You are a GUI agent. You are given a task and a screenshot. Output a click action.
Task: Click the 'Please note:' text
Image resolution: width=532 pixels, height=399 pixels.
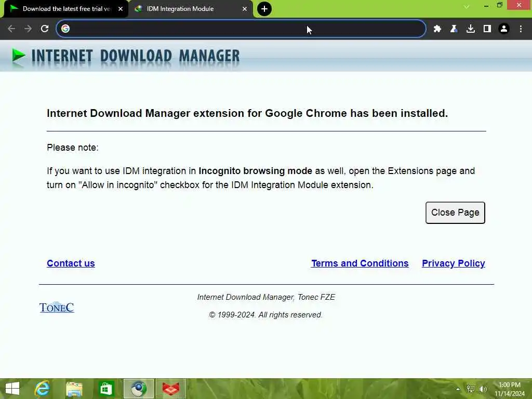[73, 148]
